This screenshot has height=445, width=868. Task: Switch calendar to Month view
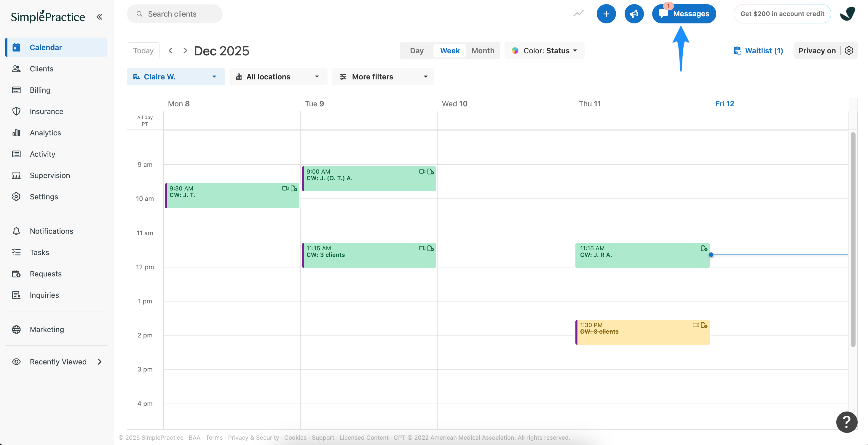[x=483, y=51]
